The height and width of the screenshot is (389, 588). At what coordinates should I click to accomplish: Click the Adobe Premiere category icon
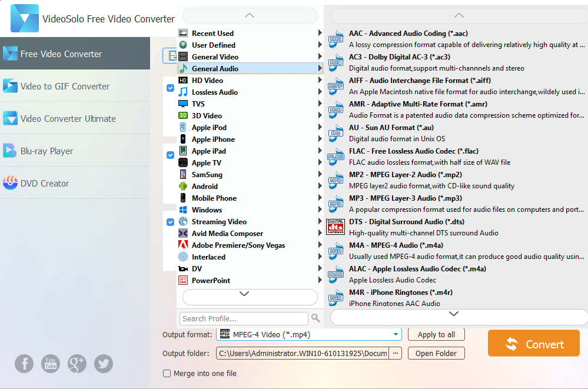click(x=183, y=245)
